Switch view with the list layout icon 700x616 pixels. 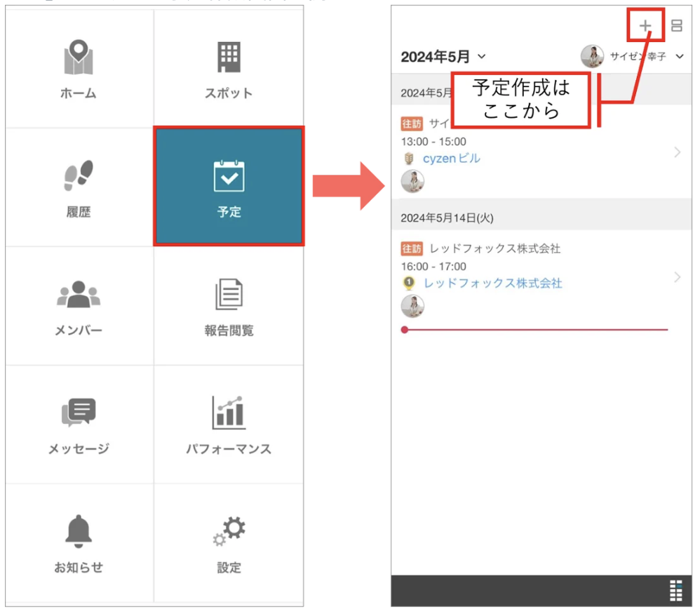677,25
